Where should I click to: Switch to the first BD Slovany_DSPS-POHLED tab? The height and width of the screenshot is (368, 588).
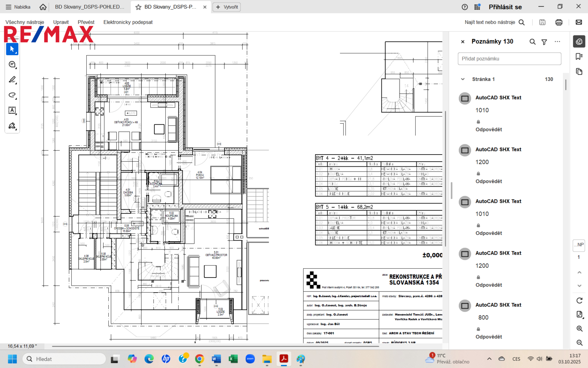click(89, 7)
